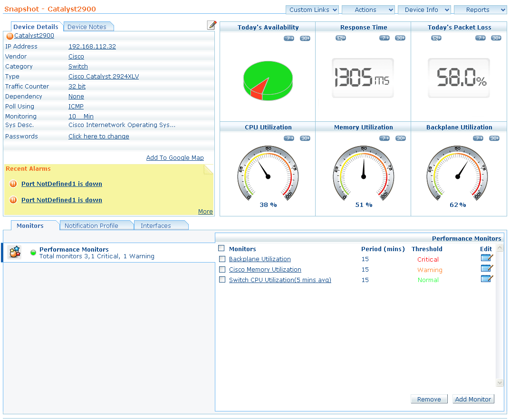Image resolution: width=510 pixels, height=420 pixels.
Task: Open 30-day report for Today's Packet Loss
Action: point(496,38)
